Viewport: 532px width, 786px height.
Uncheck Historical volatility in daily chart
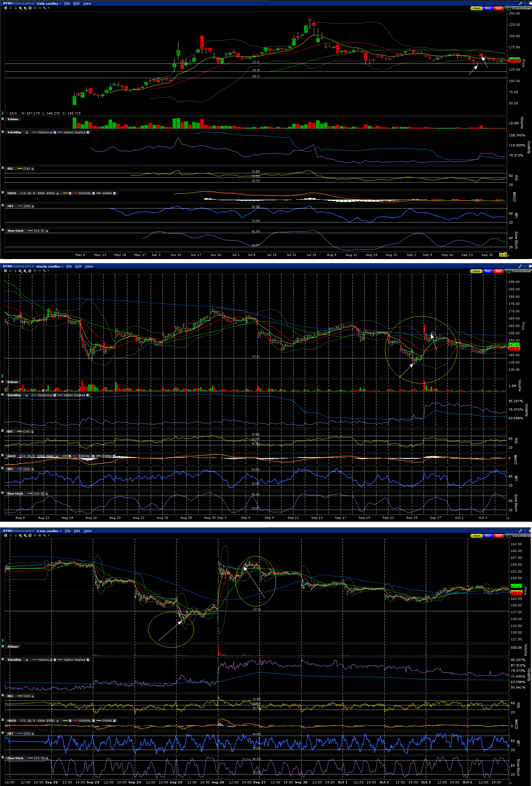click(x=55, y=133)
